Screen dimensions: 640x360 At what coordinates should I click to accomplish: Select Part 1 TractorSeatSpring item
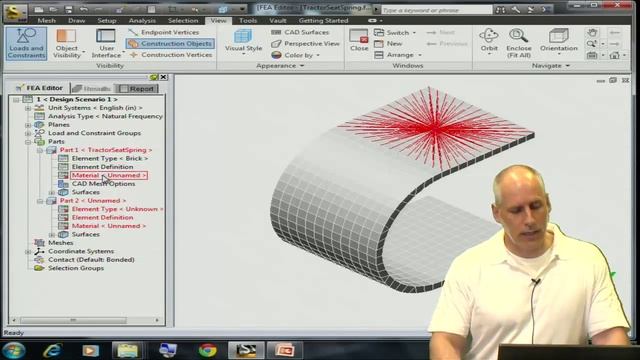(106, 150)
